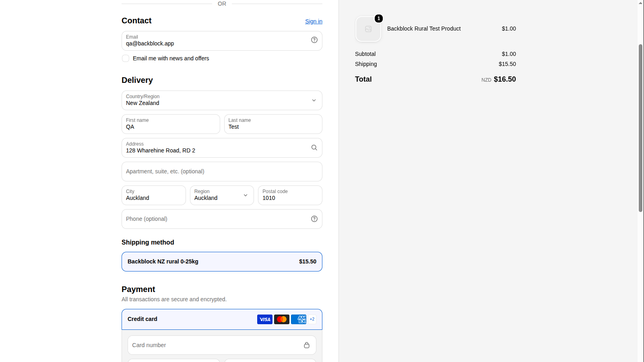Click the Mastercard logo
Image resolution: width=644 pixels, height=362 pixels.
pyautogui.click(x=282, y=319)
